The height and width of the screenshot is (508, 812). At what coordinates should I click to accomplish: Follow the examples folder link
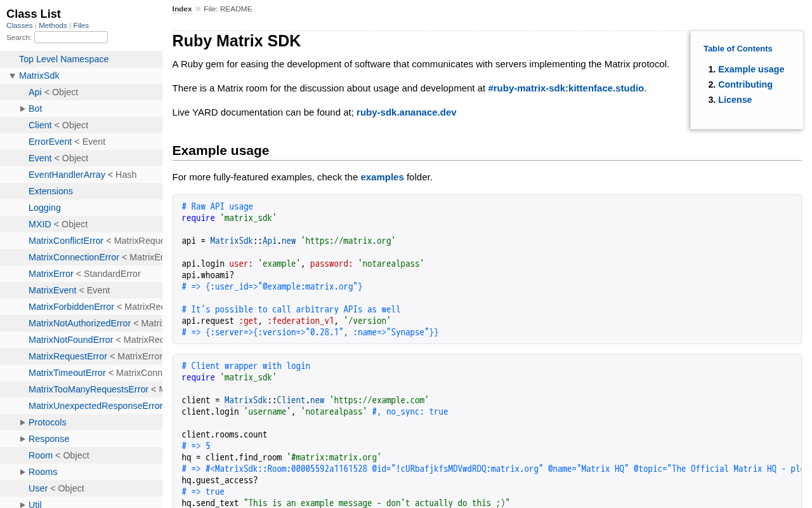coord(382,177)
